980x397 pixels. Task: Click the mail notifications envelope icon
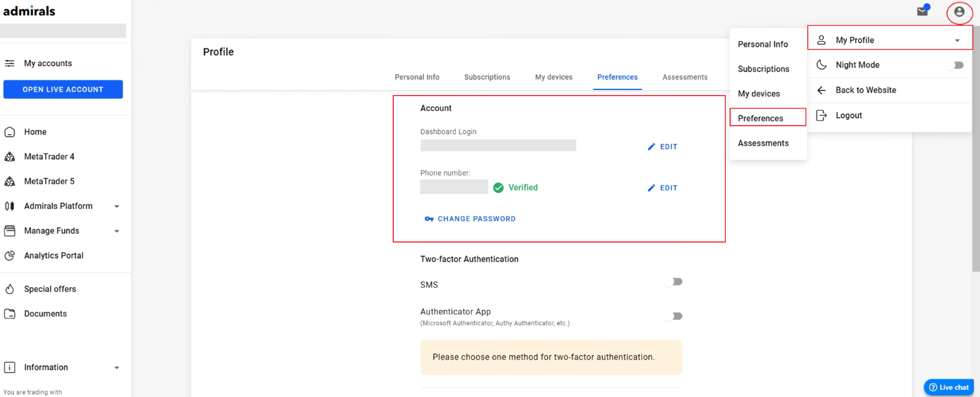click(x=922, y=12)
